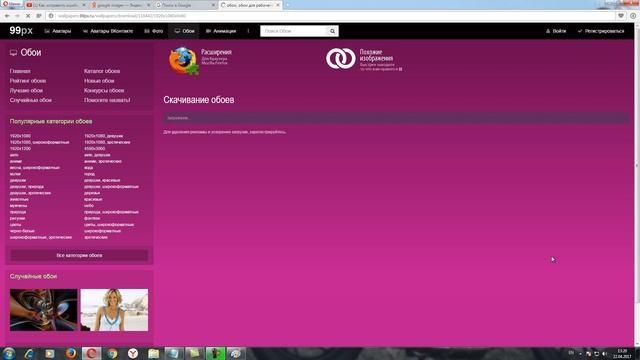This screenshot has width=640, height=360.
Task: Open the three-dot more menu in navigation
Action: (248, 31)
